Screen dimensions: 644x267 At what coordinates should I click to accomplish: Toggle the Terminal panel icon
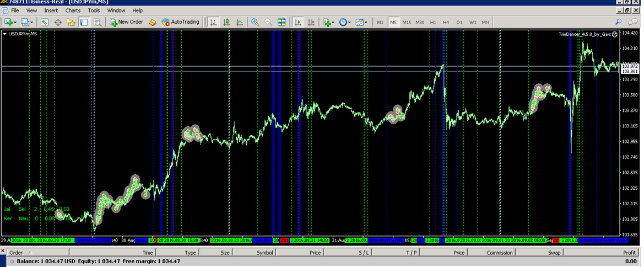pos(84,22)
